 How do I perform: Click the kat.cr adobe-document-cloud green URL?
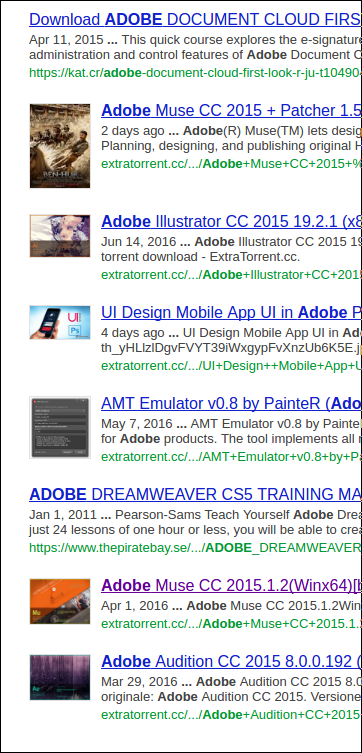pyautogui.click(x=195, y=73)
